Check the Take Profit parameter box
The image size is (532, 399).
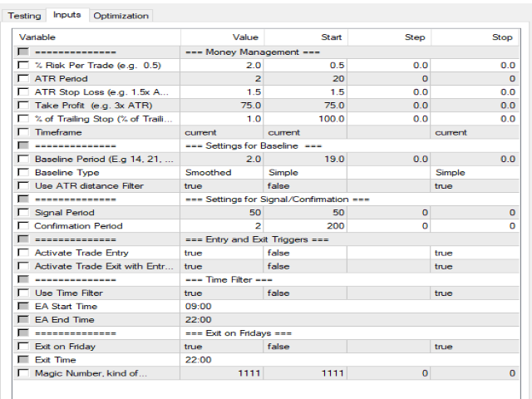tap(23, 106)
